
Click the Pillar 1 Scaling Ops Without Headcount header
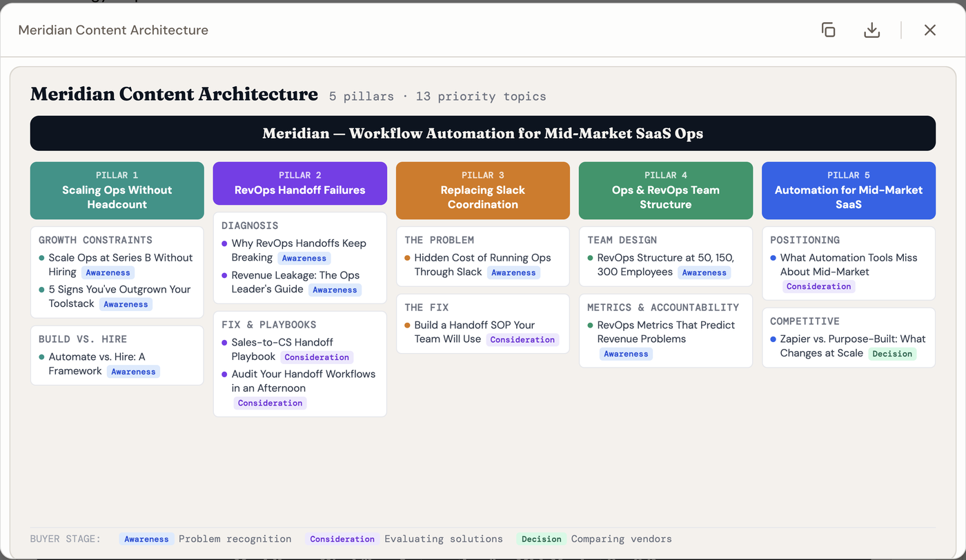(117, 190)
